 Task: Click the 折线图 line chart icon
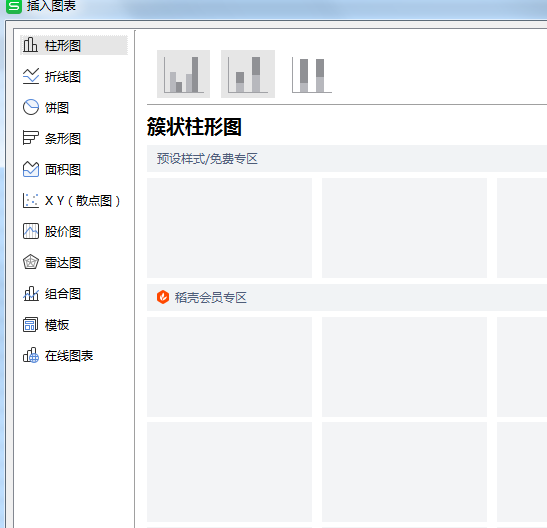(x=31, y=76)
